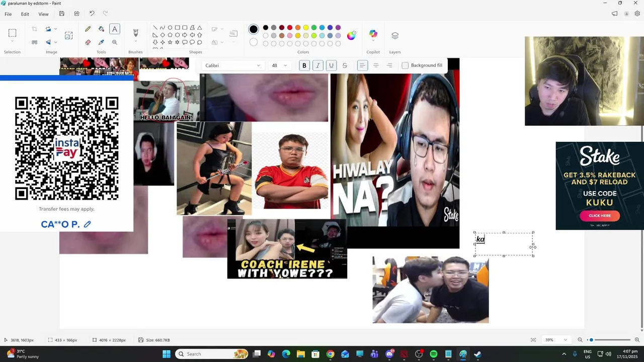Open Paint settings gear
This screenshot has width=644, height=362.
click(x=637, y=14)
